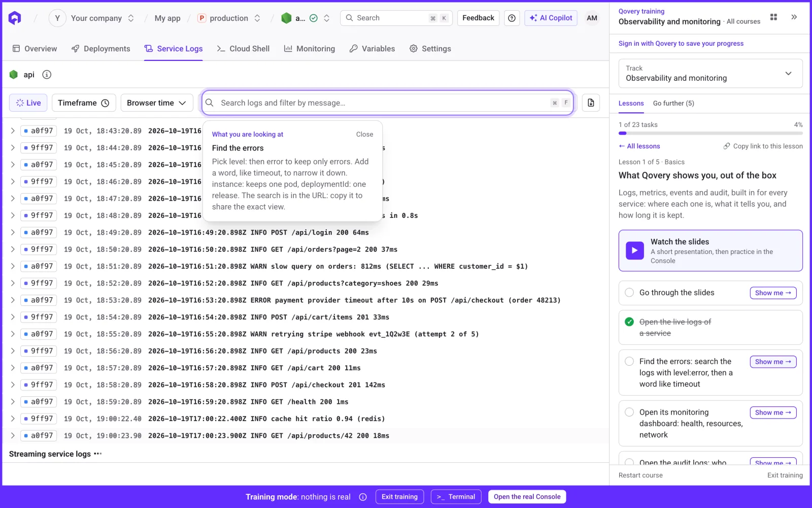Click the Feedback button
This screenshot has width=812, height=508.
coord(478,18)
